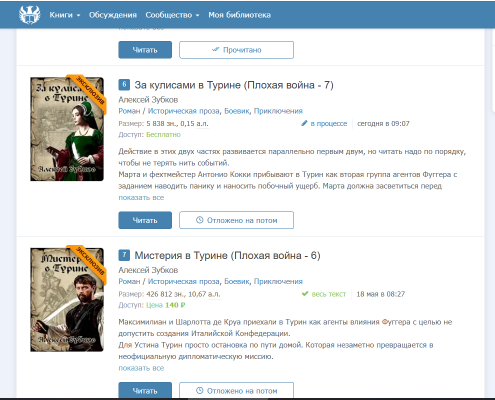Click the green checkmark 'весь текст' icon
495x400 pixels.
point(305,294)
